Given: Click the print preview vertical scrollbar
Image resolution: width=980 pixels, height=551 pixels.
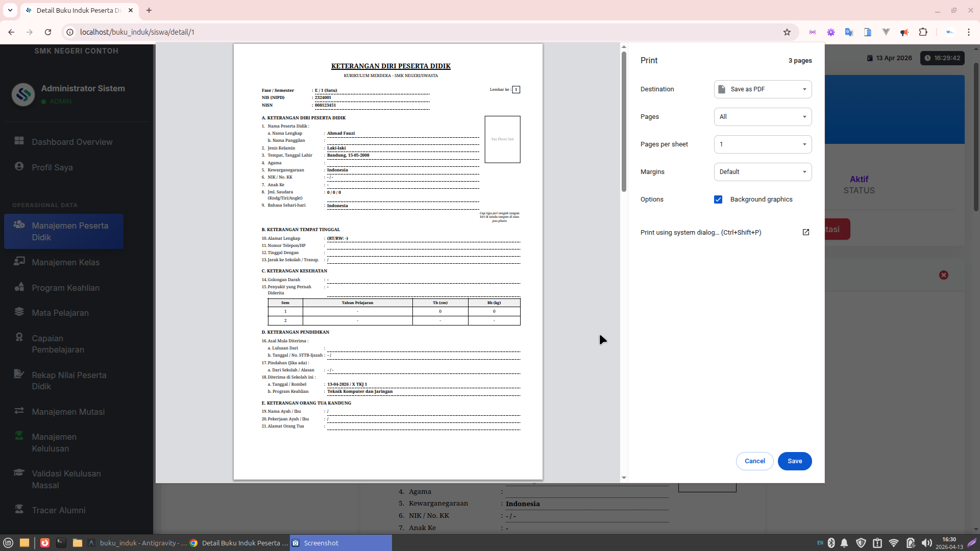Looking at the screenshot, I should point(624,122).
